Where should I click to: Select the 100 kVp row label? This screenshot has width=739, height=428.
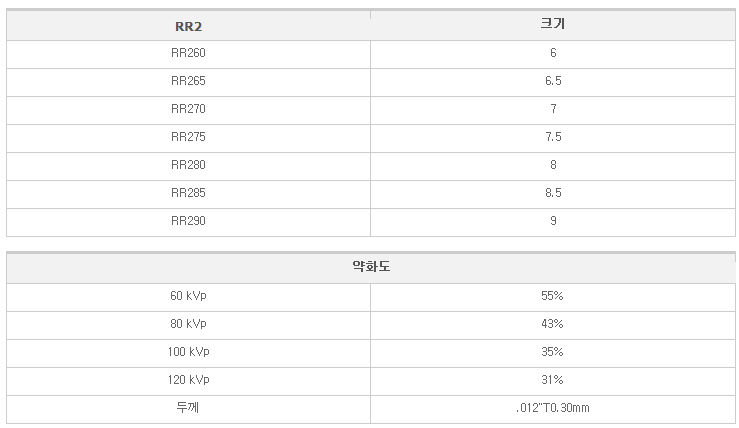point(189,352)
